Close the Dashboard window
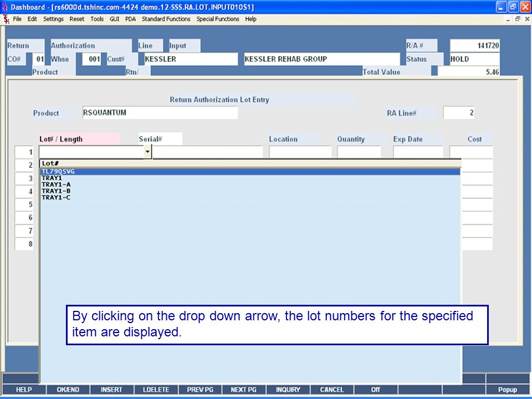The width and height of the screenshot is (532, 399). (x=525, y=7)
